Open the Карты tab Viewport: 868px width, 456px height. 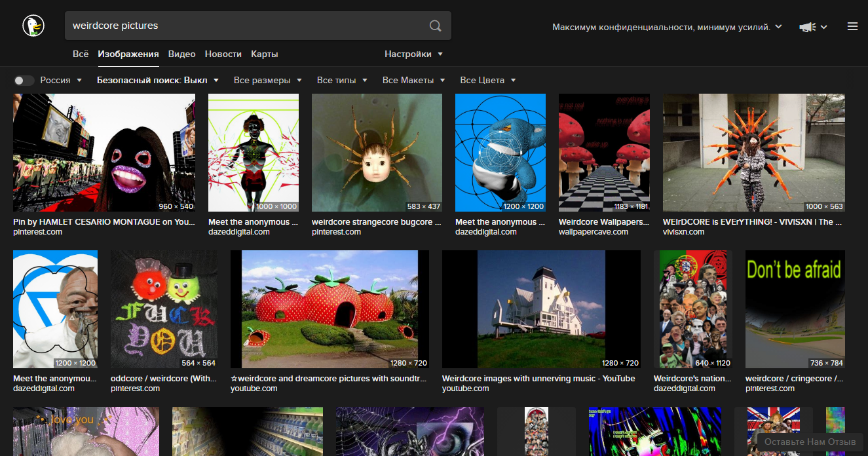click(x=265, y=54)
